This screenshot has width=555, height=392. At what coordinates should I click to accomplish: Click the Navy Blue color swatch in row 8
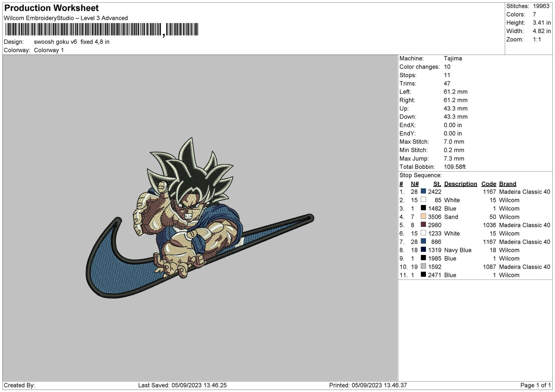pyautogui.click(x=423, y=250)
